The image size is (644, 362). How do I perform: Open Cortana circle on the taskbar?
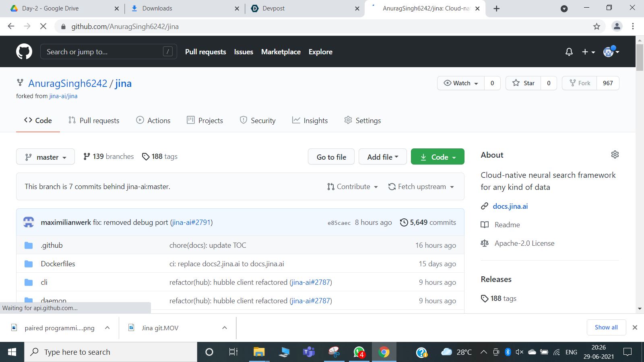(209, 352)
